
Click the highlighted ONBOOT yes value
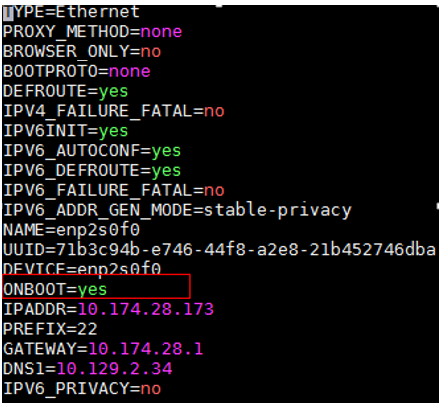coord(92,289)
